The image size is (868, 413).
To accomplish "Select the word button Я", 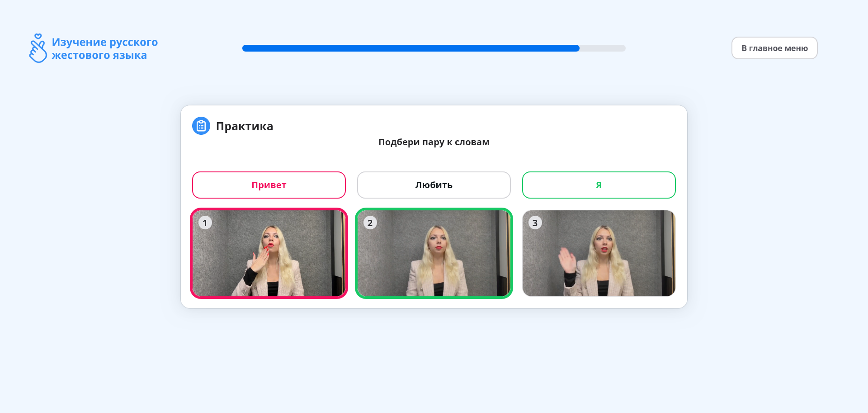I will (599, 185).
